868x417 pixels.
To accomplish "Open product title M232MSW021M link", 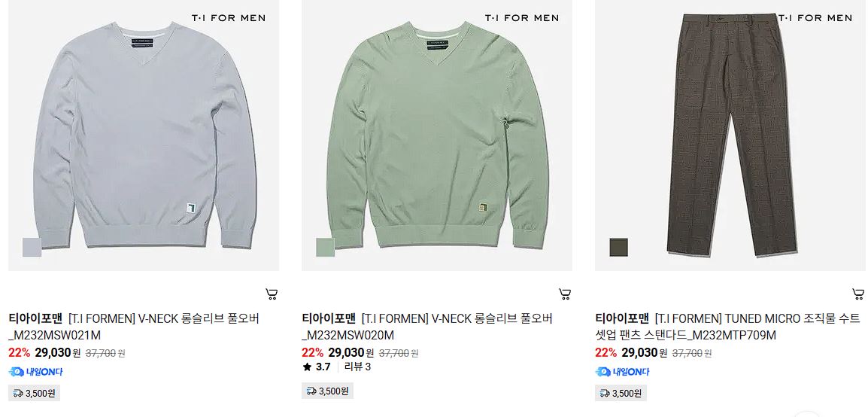I will [x=133, y=327].
